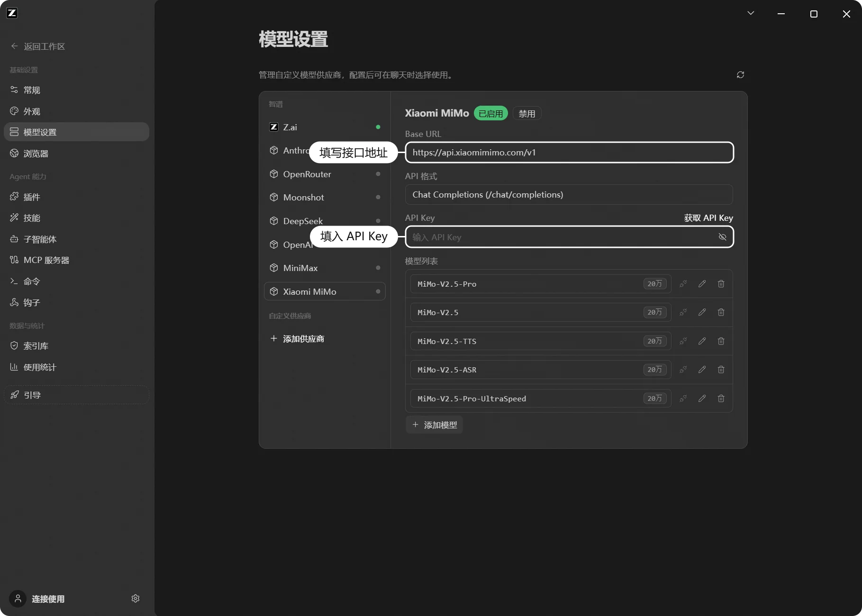Open the 获取 API Key link

coord(708,218)
